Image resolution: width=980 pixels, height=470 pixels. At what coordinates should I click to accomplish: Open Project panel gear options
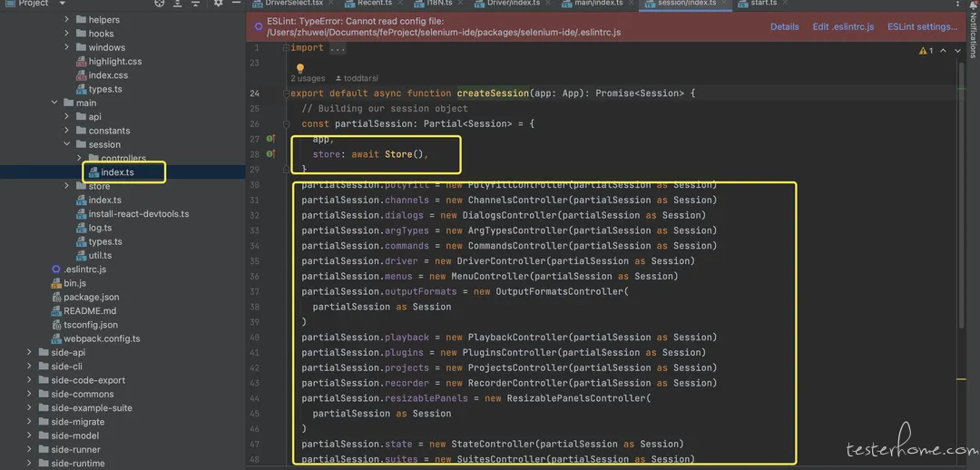[218, 3]
